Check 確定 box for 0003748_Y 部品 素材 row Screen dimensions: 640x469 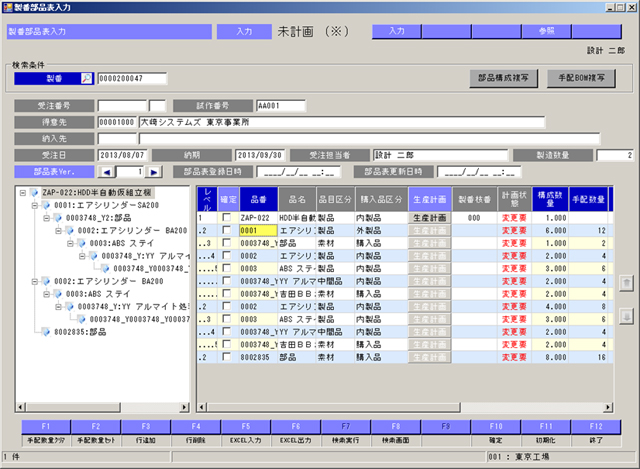pos(226,242)
